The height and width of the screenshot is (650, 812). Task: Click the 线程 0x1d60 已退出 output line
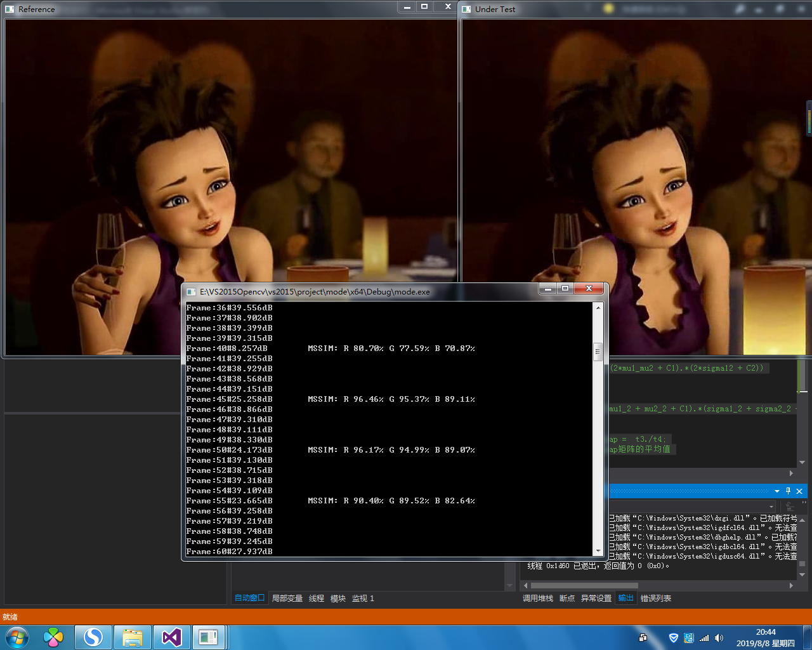coord(598,566)
